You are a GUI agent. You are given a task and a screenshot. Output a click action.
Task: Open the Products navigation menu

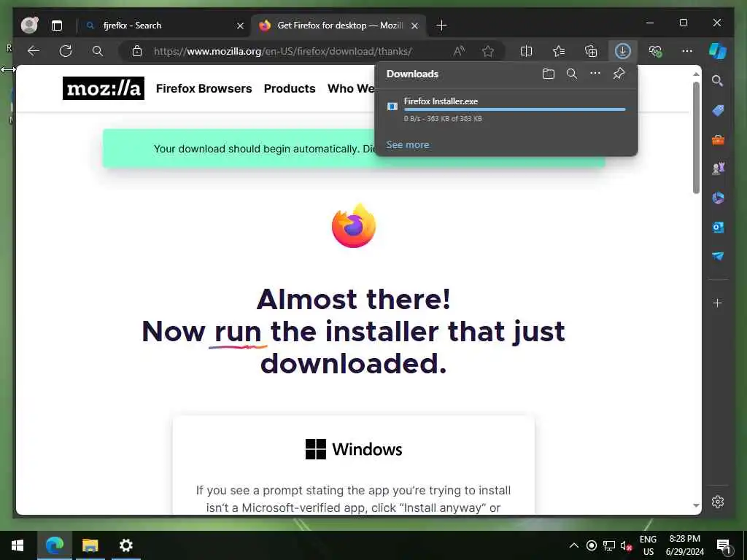click(290, 88)
